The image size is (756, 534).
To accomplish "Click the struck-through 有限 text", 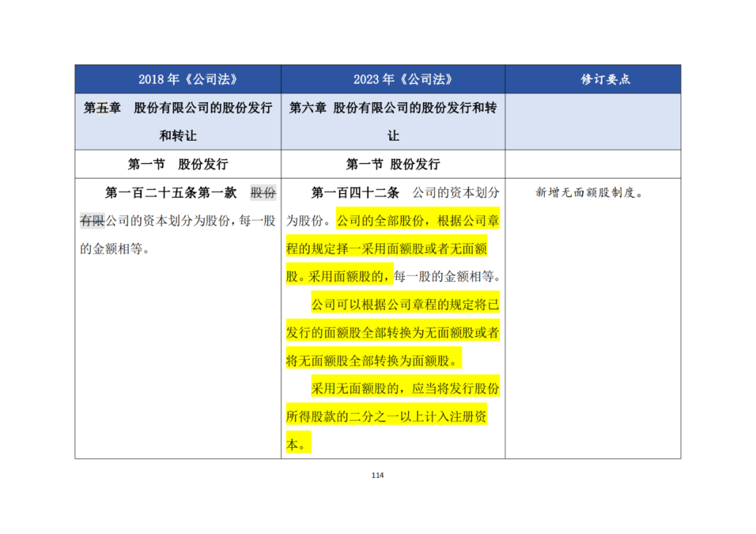I will (x=92, y=220).
